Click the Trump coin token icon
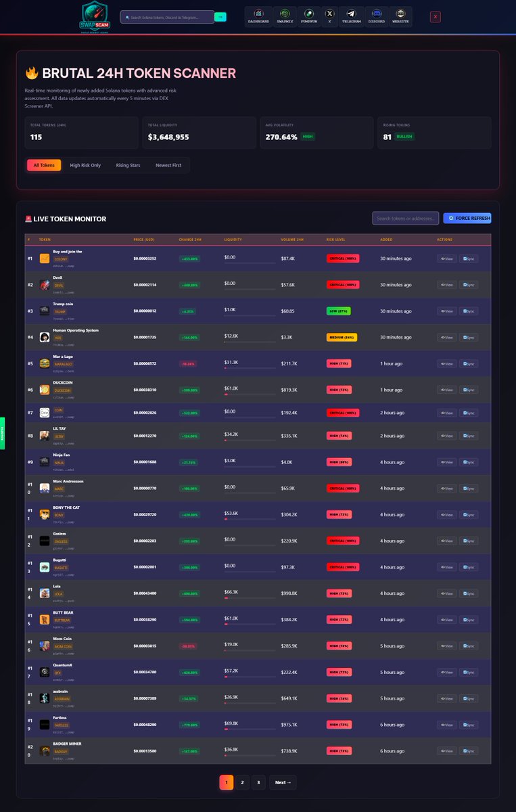 (x=45, y=311)
